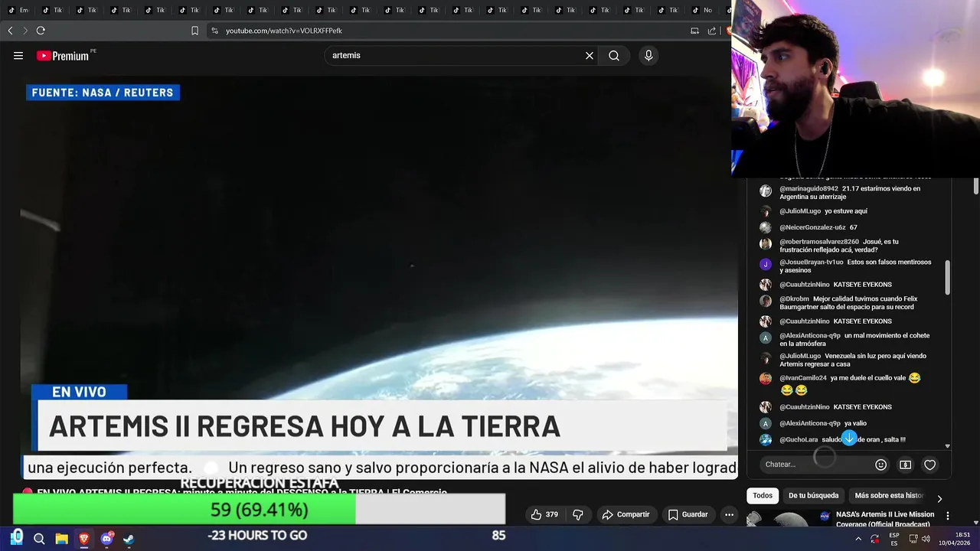Image resolution: width=980 pixels, height=551 pixels.
Task: Send a heart reaction in chat
Action: point(929,465)
